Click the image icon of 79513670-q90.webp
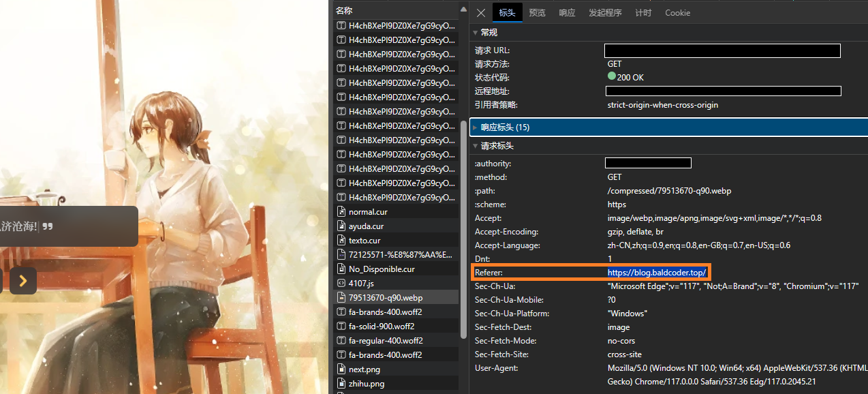868x394 pixels. pos(342,298)
